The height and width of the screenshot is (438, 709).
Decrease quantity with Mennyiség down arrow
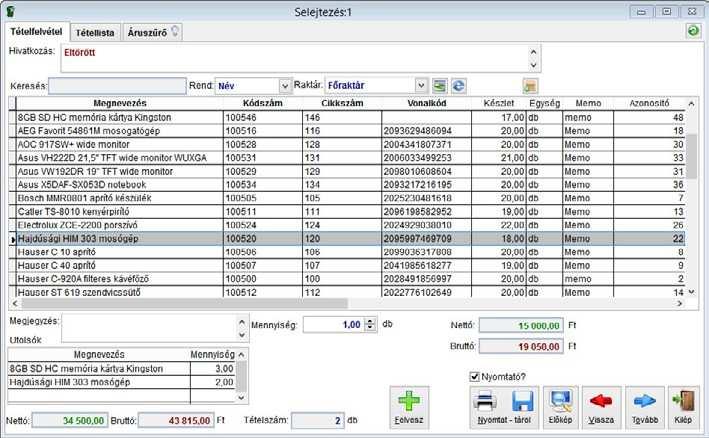[x=370, y=328]
